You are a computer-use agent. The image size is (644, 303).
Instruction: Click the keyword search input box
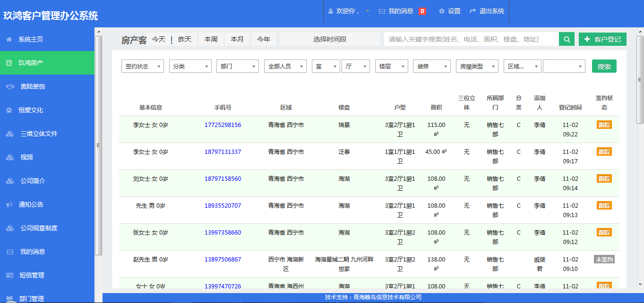coord(472,39)
